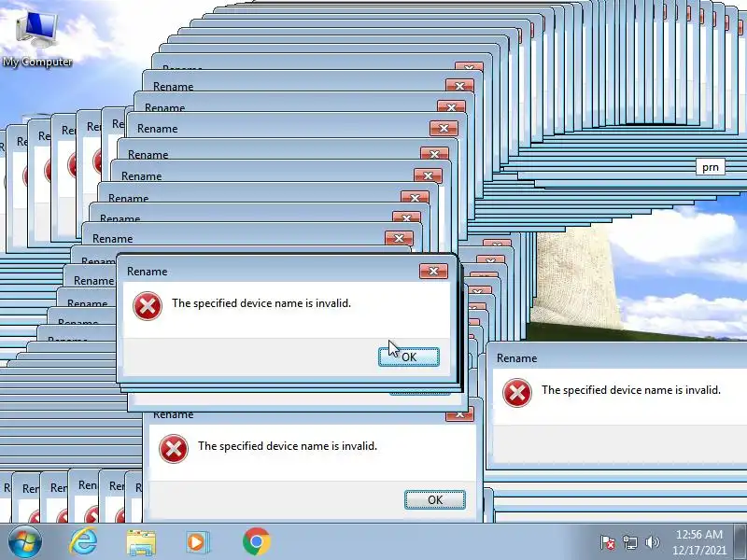747x560 pixels.
Task: Close the frontmost Rename error dialog
Action: pyautogui.click(x=433, y=272)
